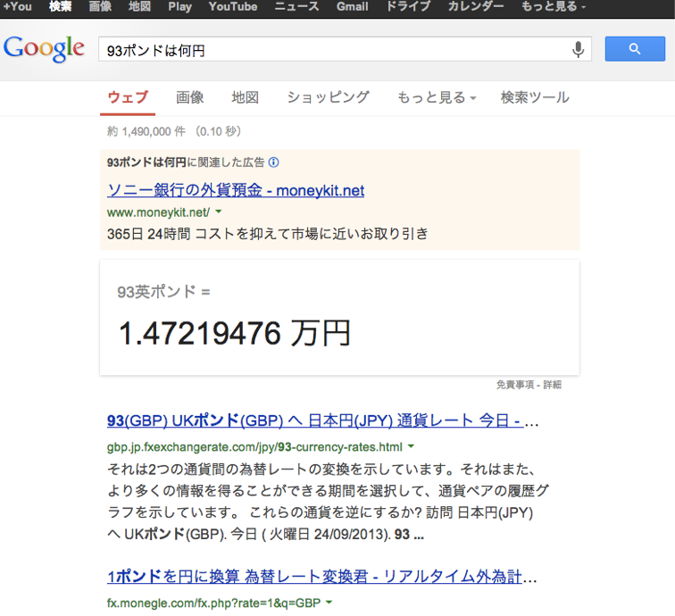Open 画像 in the black top bar
Screen dimensions: 675x616
100,6
